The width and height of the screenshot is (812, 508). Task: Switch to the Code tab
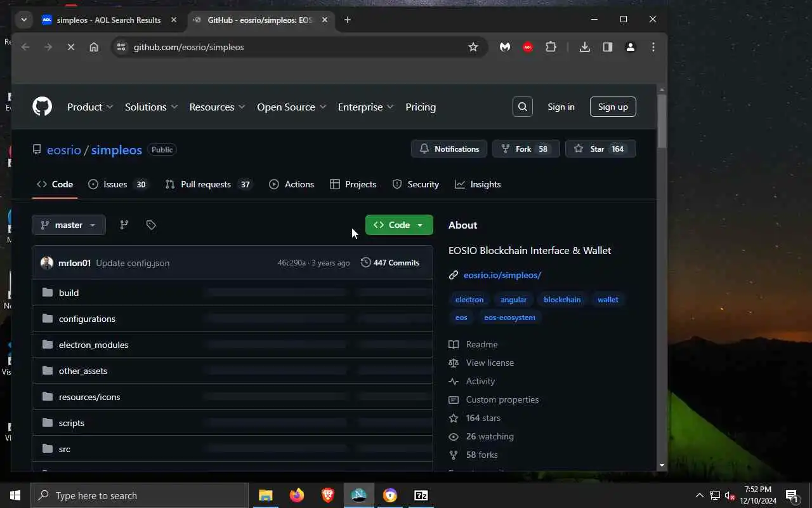[x=55, y=184]
